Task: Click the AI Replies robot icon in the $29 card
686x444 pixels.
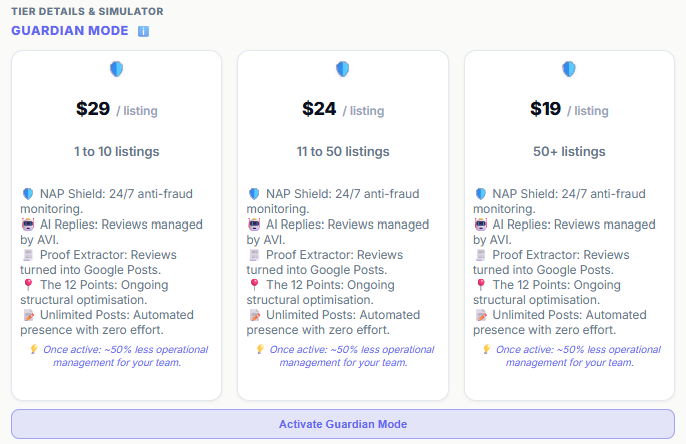Action: (x=28, y=225)
